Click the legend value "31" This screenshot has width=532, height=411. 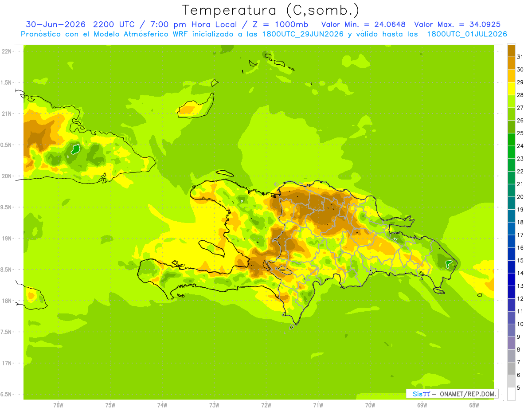[520, 57]
